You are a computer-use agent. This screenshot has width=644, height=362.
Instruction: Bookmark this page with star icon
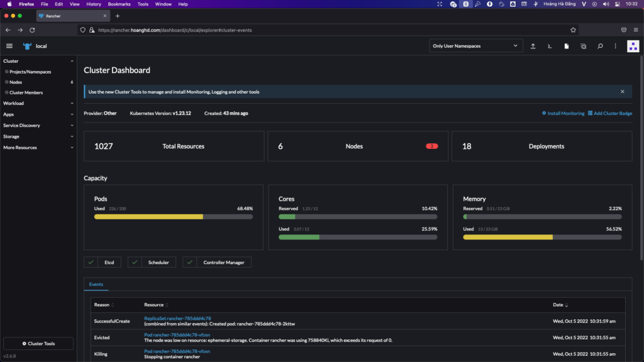[573, 30]
